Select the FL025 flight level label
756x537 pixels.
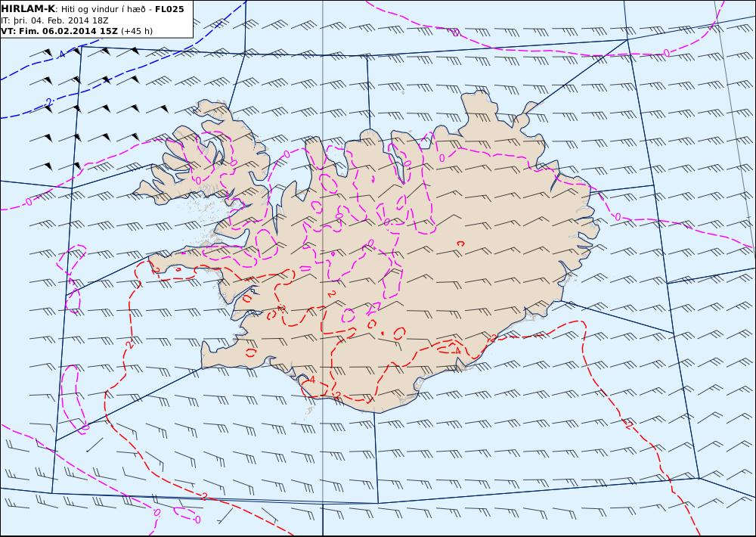click(169, 9)
